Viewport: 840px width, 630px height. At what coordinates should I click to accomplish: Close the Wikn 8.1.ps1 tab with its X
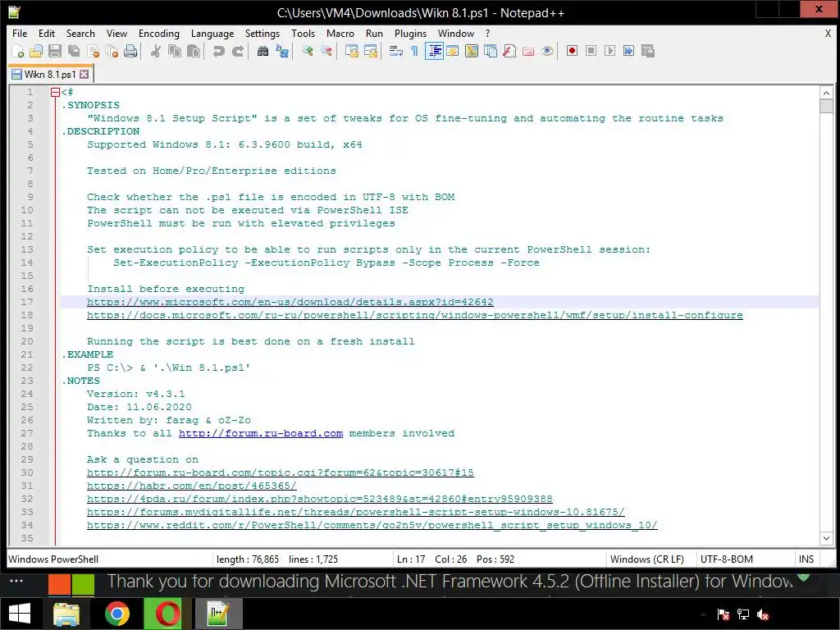[84, 74]
